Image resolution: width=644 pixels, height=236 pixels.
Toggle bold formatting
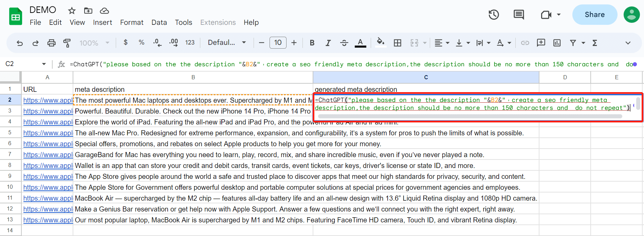312,43
